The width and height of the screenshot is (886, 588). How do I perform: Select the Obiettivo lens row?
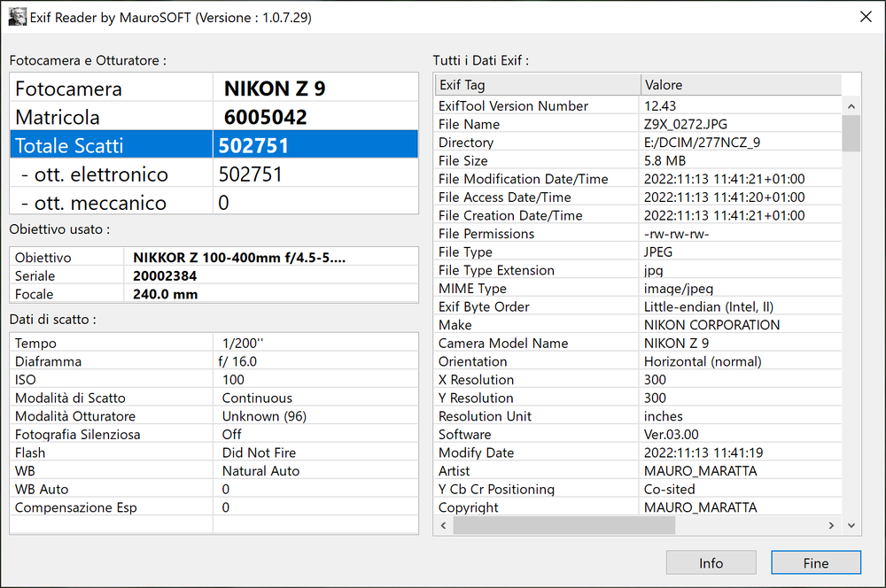[x=214, y=257]
